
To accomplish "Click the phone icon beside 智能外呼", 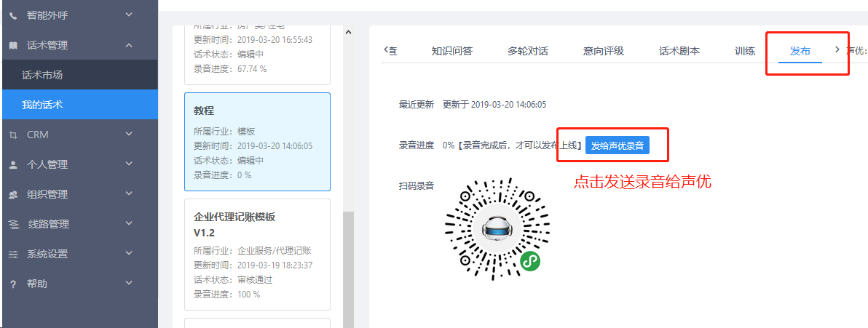I will (13, 15).
